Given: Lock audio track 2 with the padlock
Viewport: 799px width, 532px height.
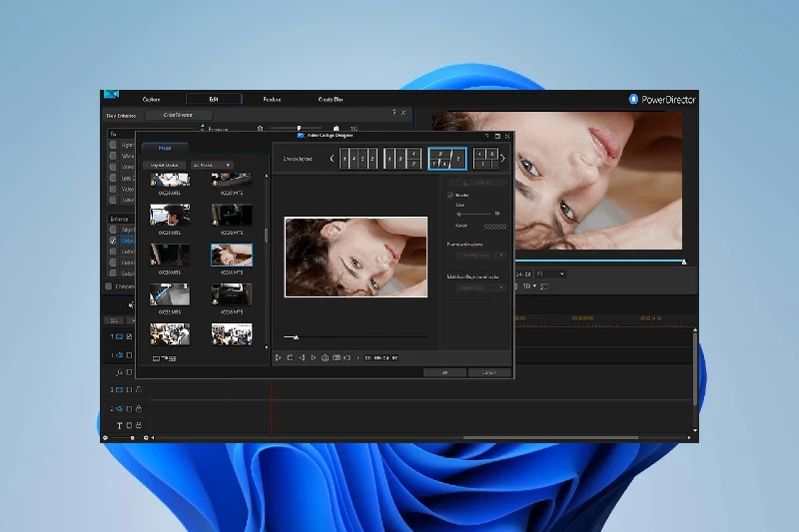Looking at the screenshot, I should 139,408.
